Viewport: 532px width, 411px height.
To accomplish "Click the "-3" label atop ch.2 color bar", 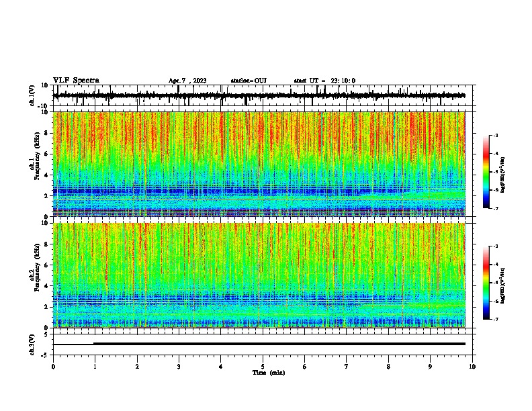I will coord(495,246).
